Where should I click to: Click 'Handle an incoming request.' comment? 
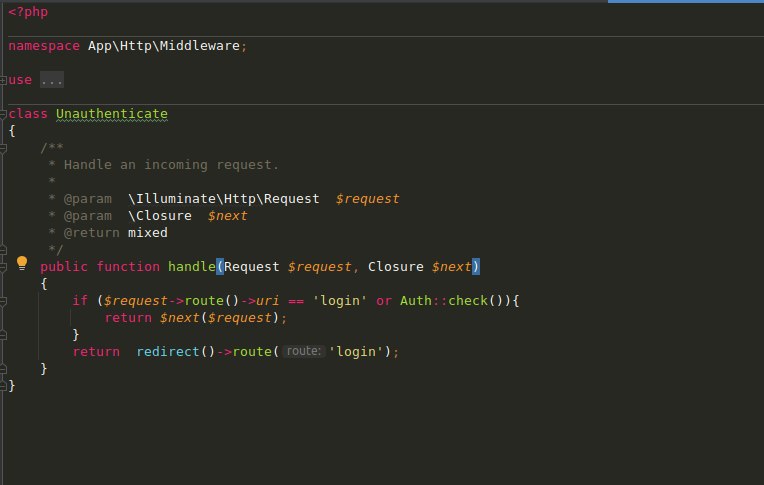point(172,165)
